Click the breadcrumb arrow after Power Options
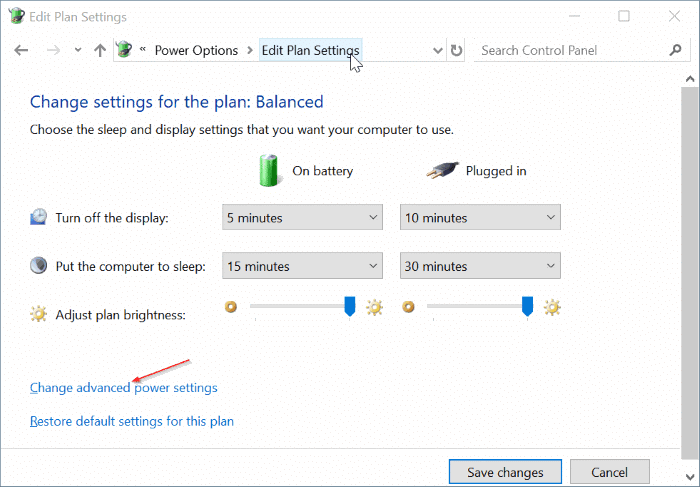 tap(250, 50)
